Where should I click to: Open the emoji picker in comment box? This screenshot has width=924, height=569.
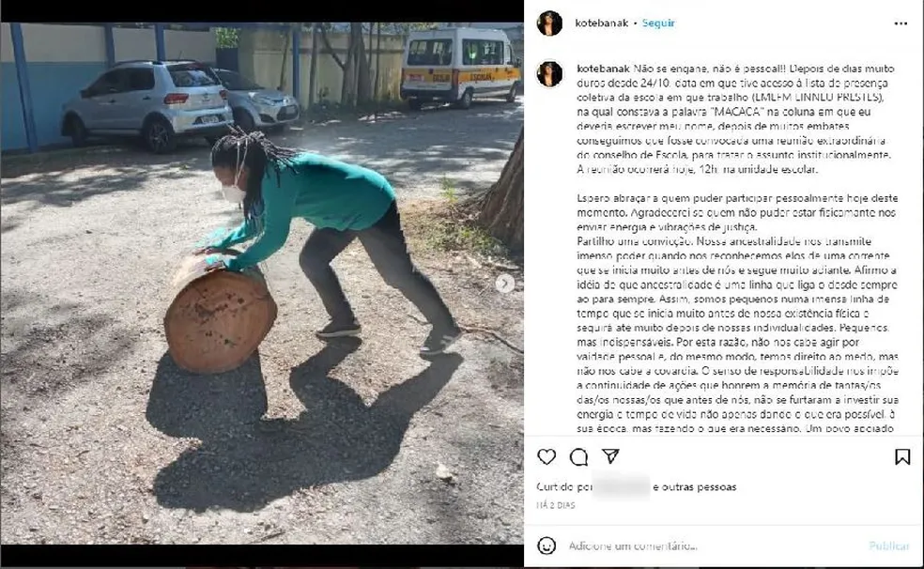point(547,546)
